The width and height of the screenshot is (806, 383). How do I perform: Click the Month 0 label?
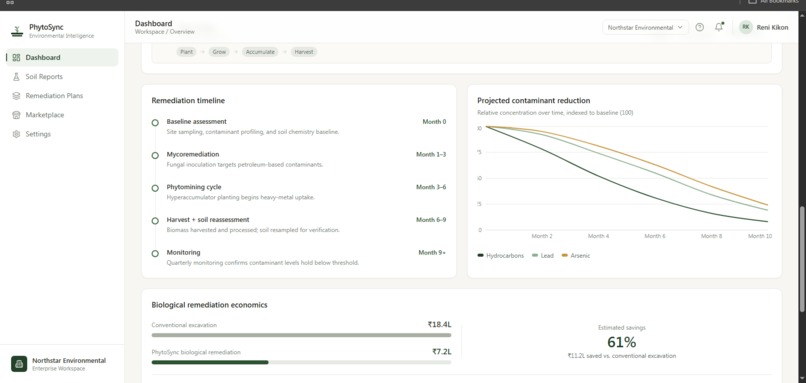tap(434, 122)
